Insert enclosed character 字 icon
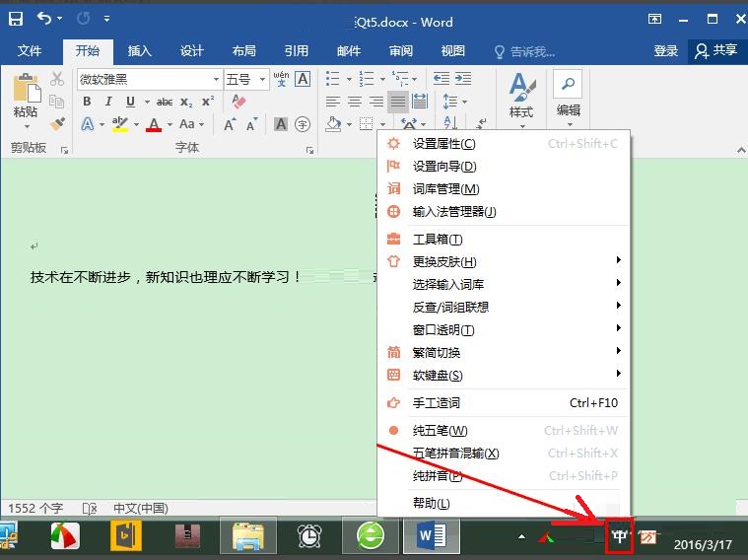748x560 pixels. 303,124
